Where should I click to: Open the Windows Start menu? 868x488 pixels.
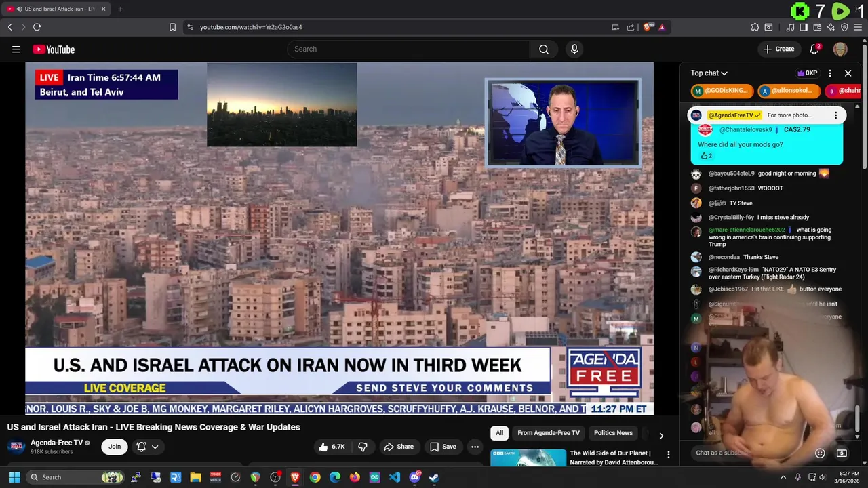coord(14,477)
